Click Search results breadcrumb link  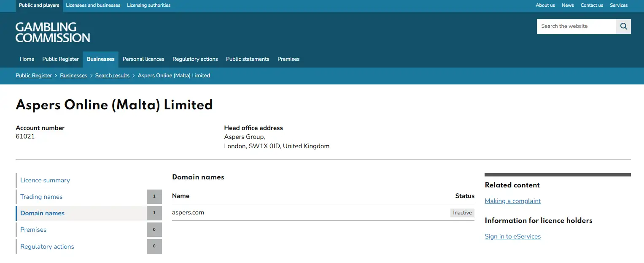[x=112, y=76]
